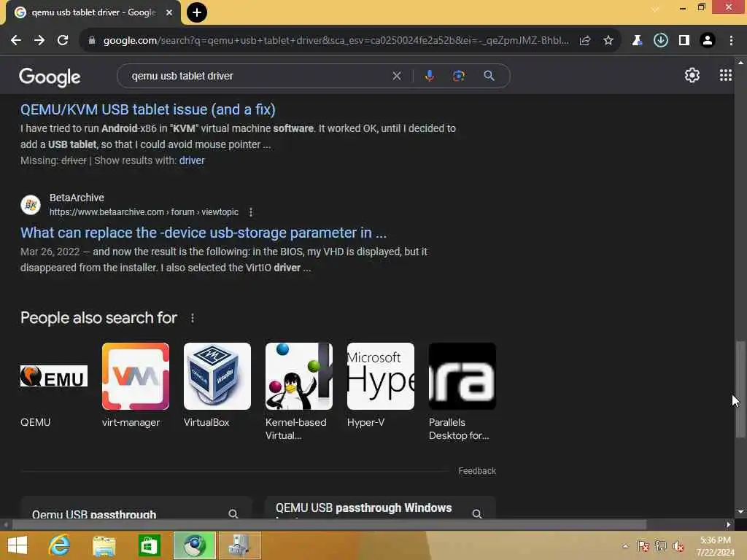Click the scroll right arrow
This screenshot has width=747, height=560.
pos(729,525)
